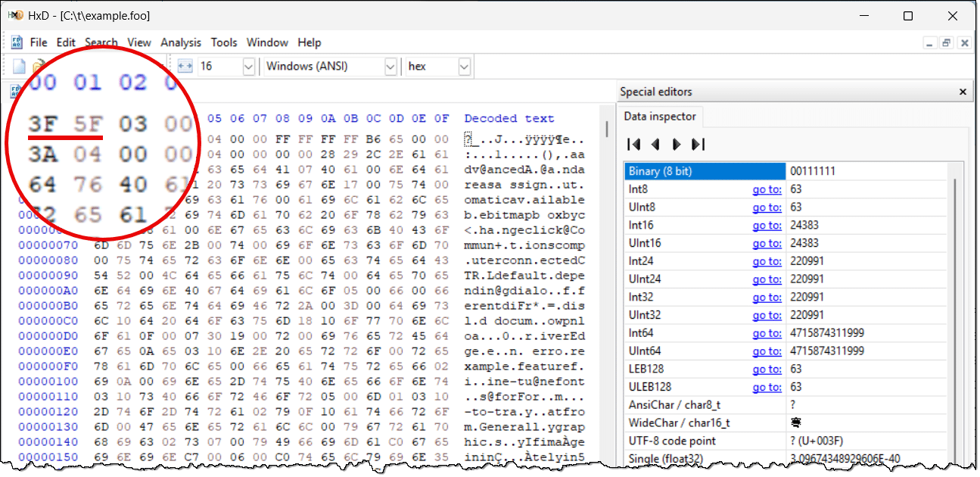The image size is (980, 477).
Task: Expand the bytes per row dropdown showing 16
Action: pyautogui.click(x=248, y=67)
